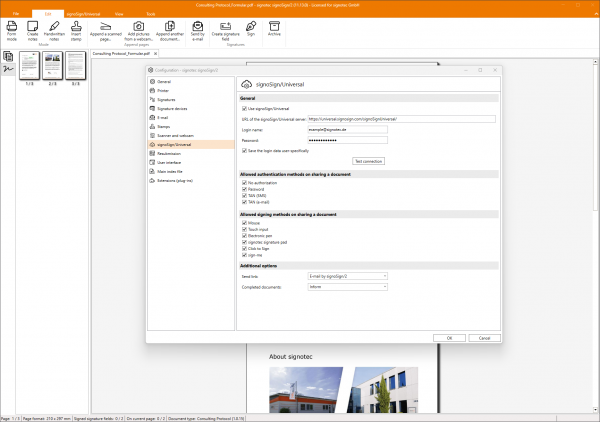This screenshot has width=600, height=422.
Task: Toggle Use signoSign/Universal checkbox
Action: pyautogui.click(x=244, y=109)
